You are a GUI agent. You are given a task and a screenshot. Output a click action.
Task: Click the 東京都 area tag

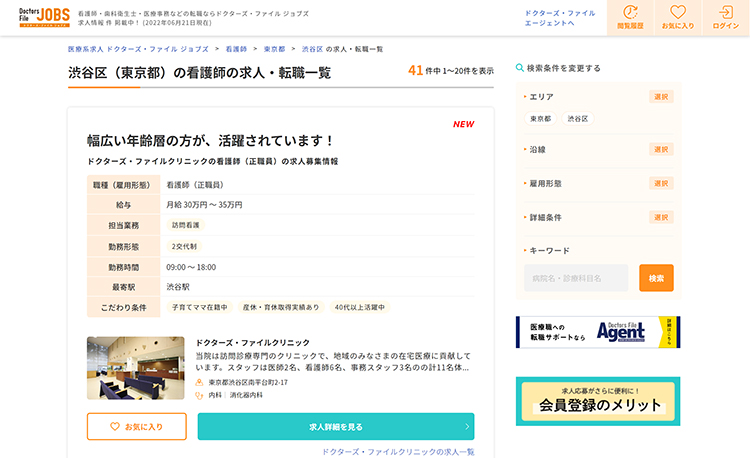coord(540,119)
